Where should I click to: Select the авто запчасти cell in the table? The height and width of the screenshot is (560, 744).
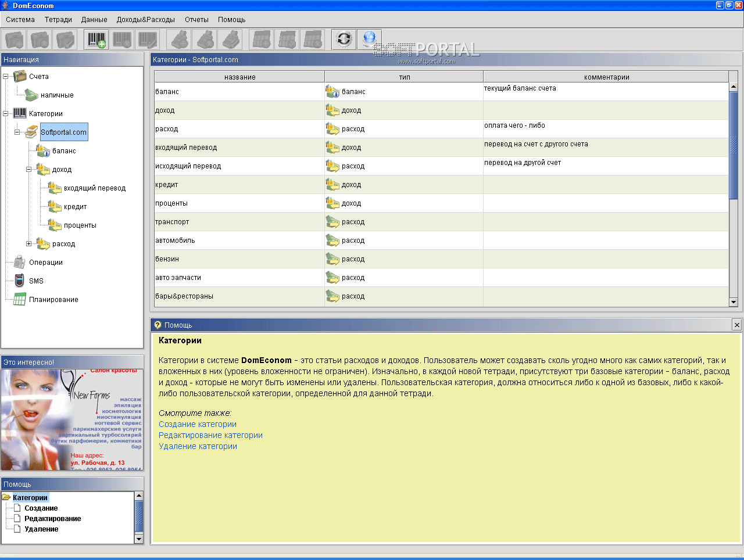(239, 278)
